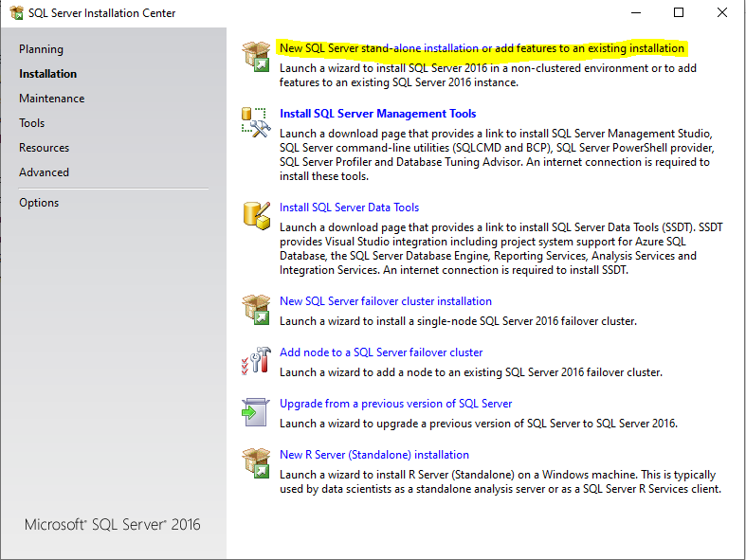Click the Management Tools wrench icon
The width and height of the screenshot is (746, 560).
click(256, 122)
